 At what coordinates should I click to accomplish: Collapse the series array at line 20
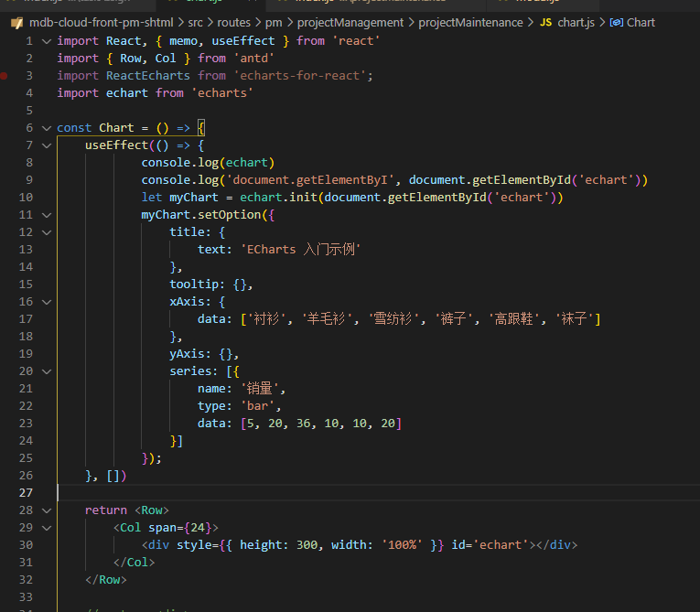[47, 371]
